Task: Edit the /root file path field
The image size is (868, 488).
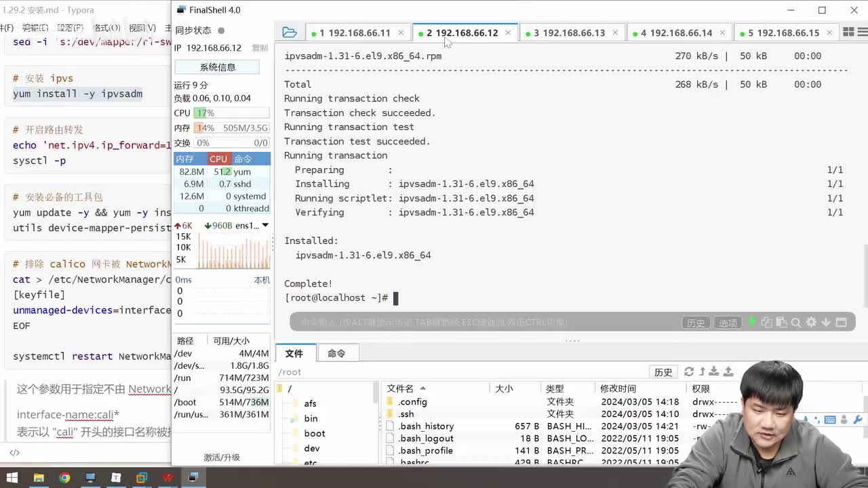Action: (461, 372)
